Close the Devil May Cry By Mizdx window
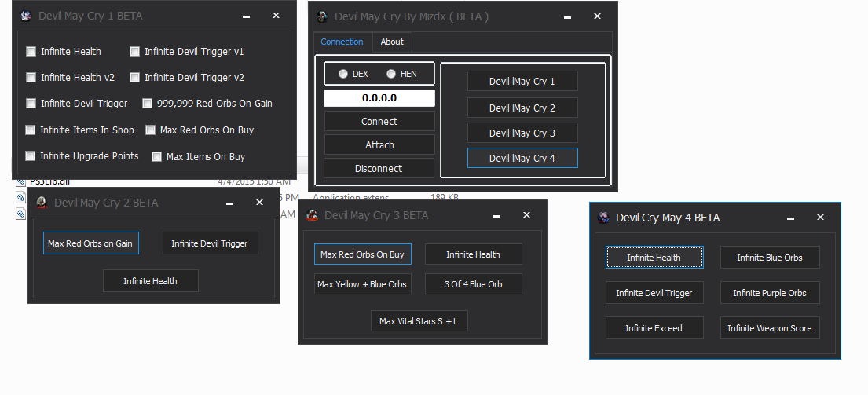 tap(597, 16)
